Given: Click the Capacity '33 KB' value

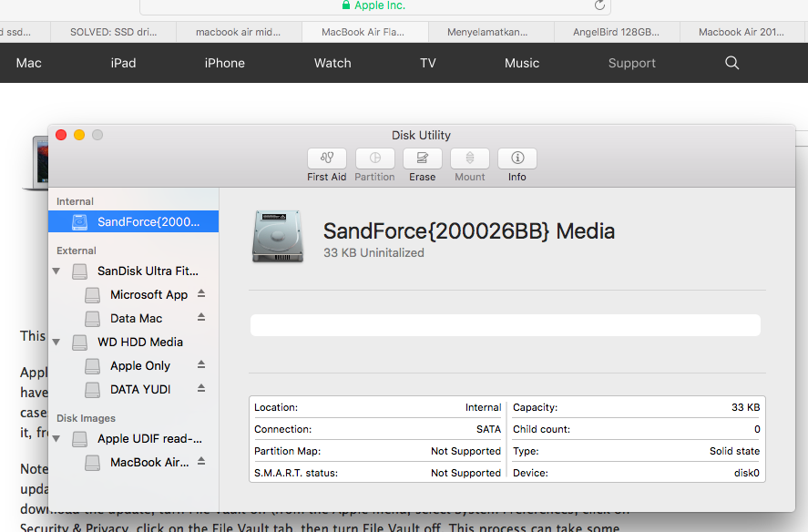Looking at the screenshot, I should [x=746, y=407].
